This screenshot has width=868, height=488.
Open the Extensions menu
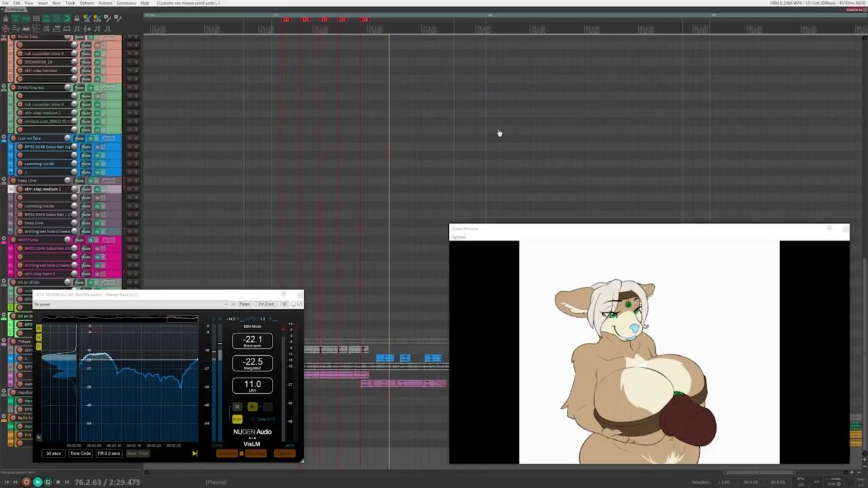[126, 3]
